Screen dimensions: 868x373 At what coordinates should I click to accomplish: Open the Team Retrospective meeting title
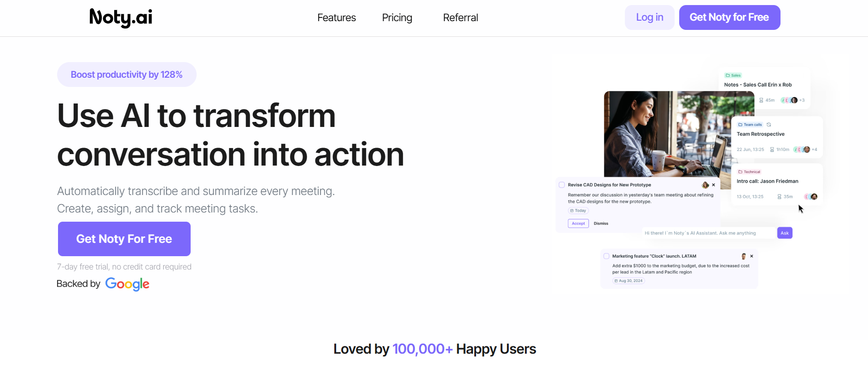coord(761,134)
